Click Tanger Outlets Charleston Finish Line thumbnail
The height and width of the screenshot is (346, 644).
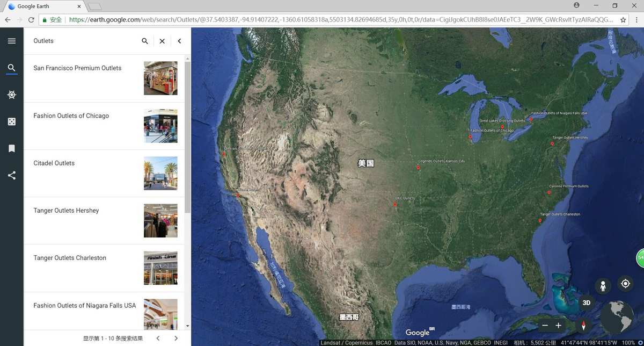[160, 268]
